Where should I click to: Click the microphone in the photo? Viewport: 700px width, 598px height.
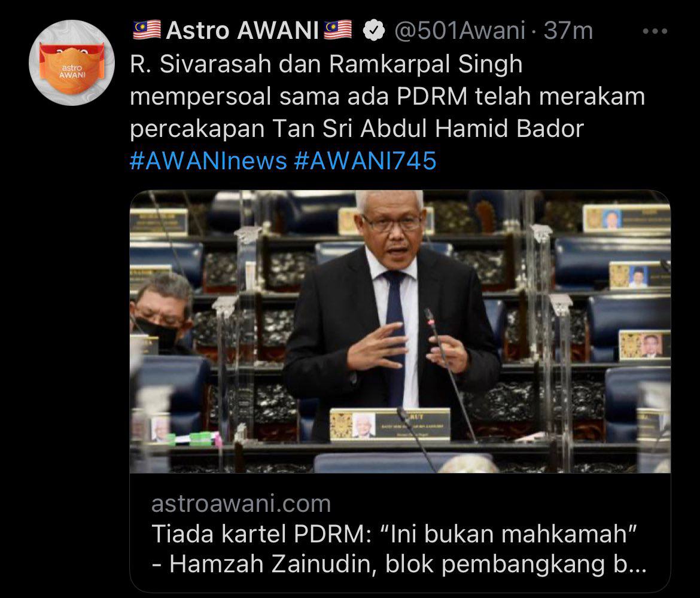(x=449, y=375)
